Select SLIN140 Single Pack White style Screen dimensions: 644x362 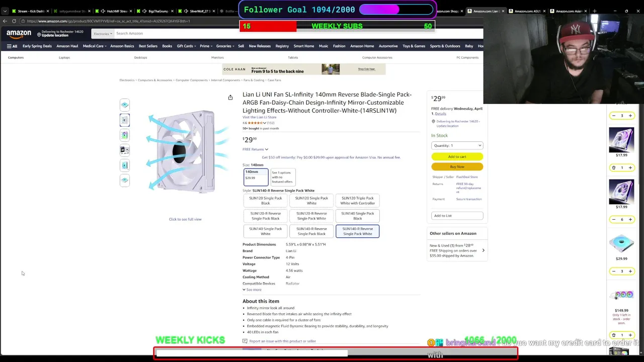coord(266,231)
